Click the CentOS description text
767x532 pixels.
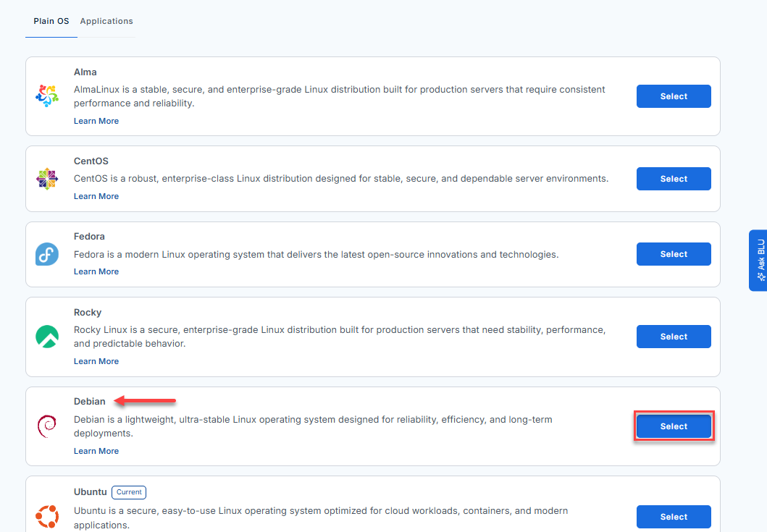(x=341, y=179)
